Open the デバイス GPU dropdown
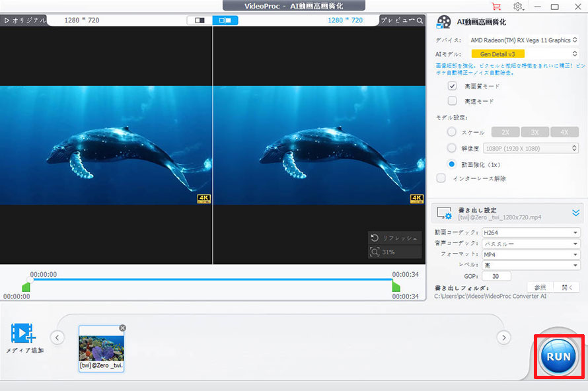This screenshot has width=588, height=391. (x=523, y=40)
